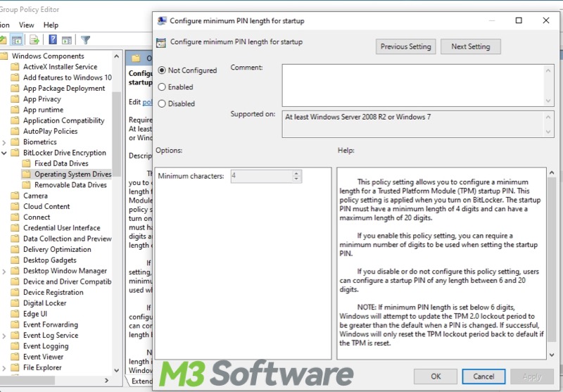Toggle the show/hide action pane toolbar icon
Image resolution: width=563 pixels, height=392 pixels.
pos(67,40)
